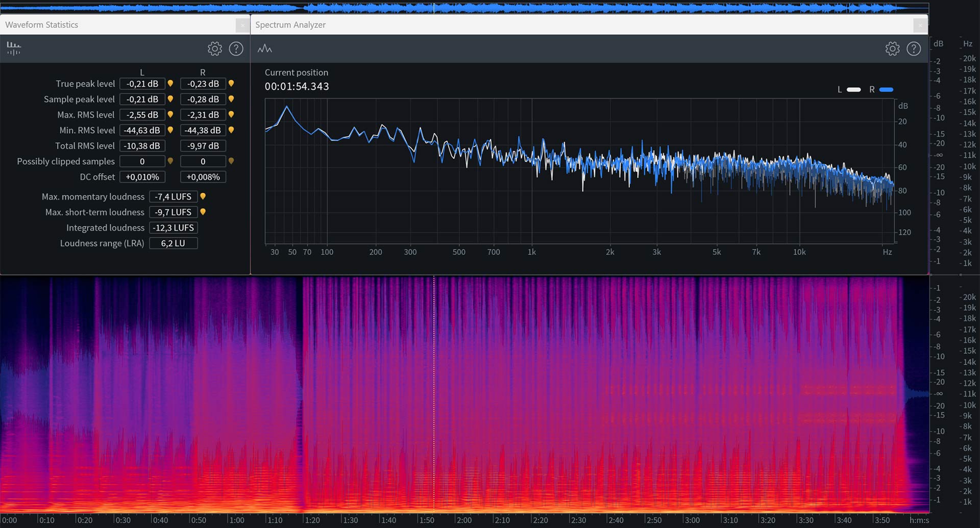This screenshot has width=980, height=528.
Task: Go to the Max. short-term loudness marker
Action: 203,212
